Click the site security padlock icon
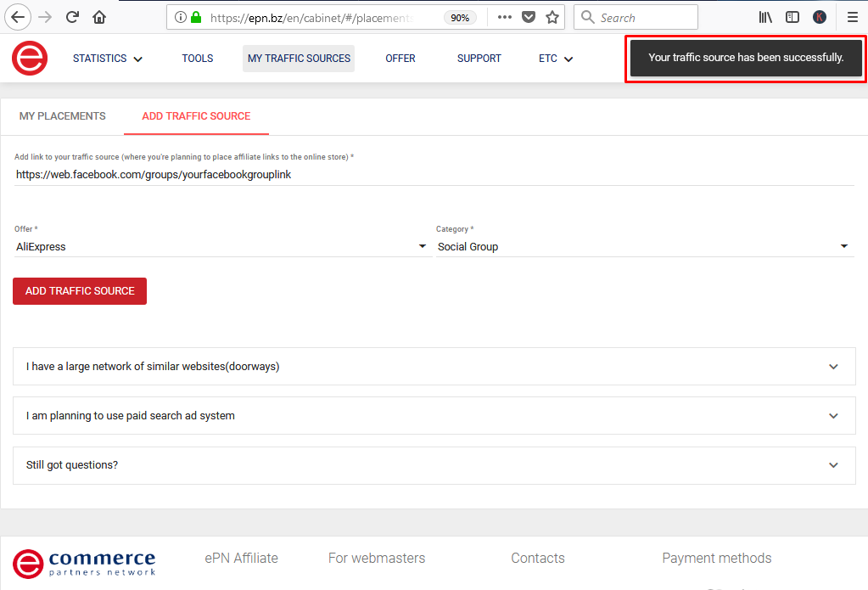 pyautogui.click(x=196, y=16)
